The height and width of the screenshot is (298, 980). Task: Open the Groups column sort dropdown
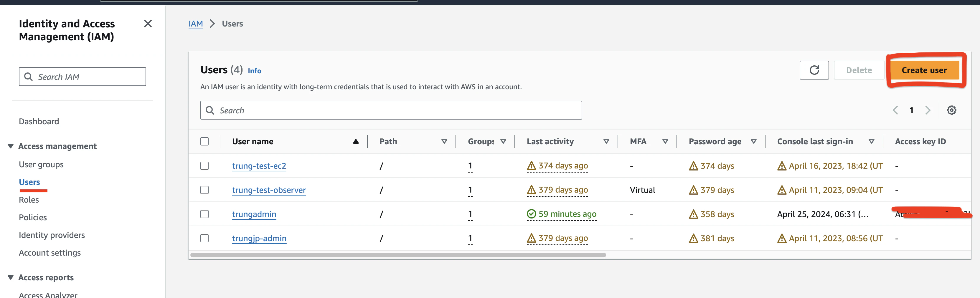point(503,141)
